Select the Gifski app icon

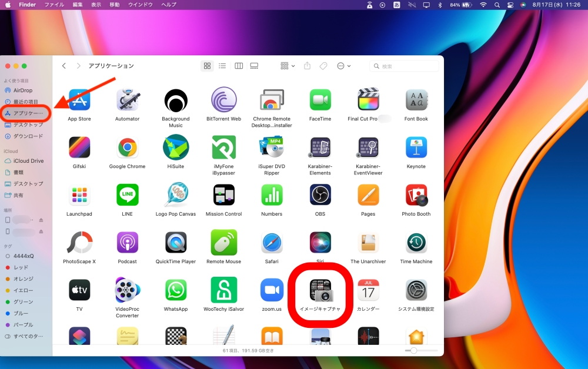[79, 147]
